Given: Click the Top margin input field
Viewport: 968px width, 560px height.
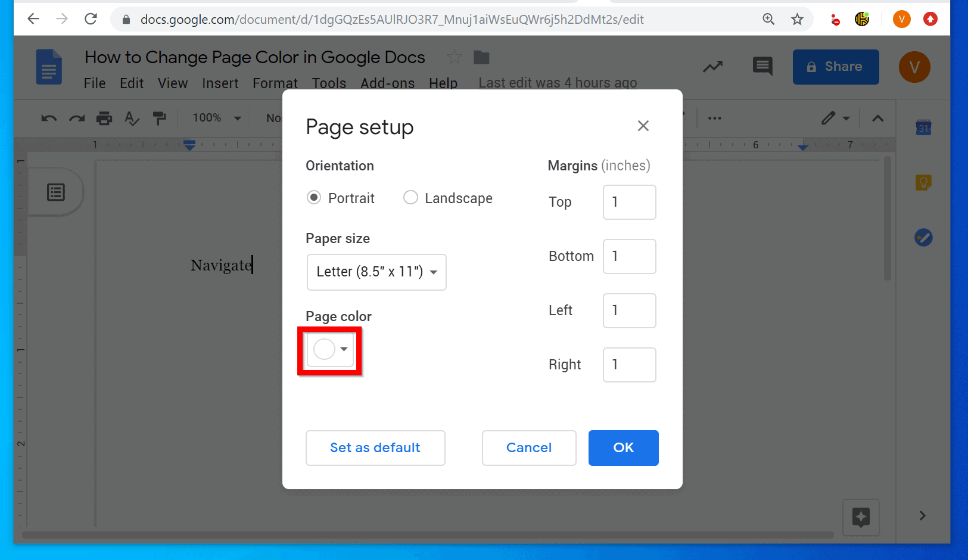Looking at the screenshot, I should [x=630, y=202].
